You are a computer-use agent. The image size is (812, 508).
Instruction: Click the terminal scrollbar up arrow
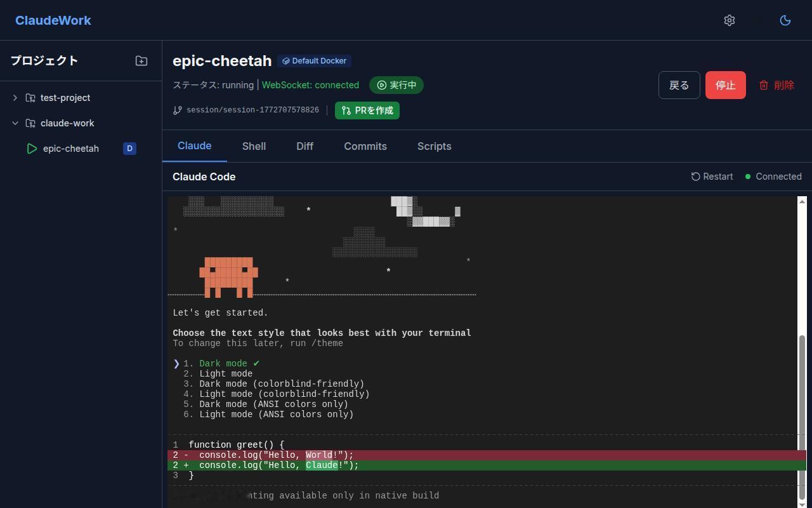tap(802, 201)
